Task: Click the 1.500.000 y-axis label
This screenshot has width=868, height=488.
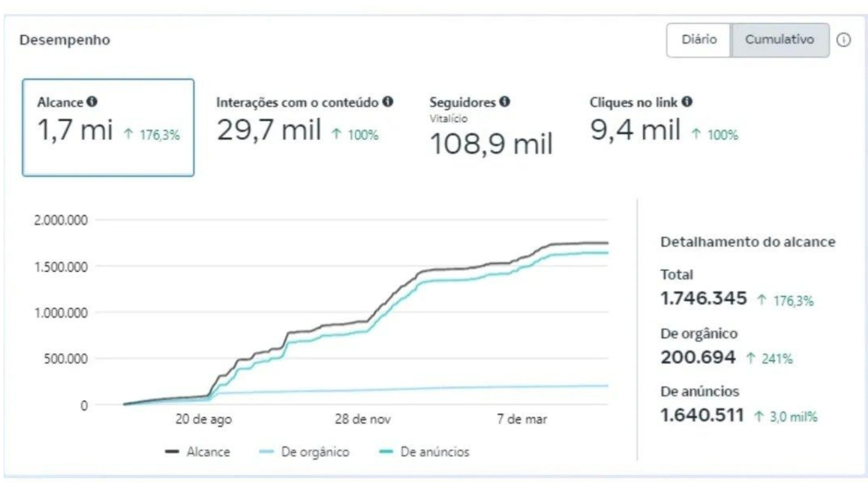Action: 61,267
